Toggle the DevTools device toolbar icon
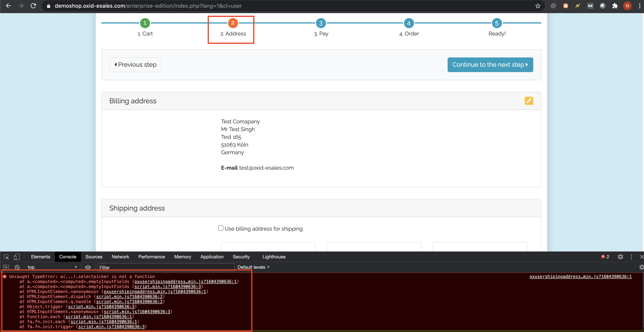The image size is (644, 332). point(17,257)
